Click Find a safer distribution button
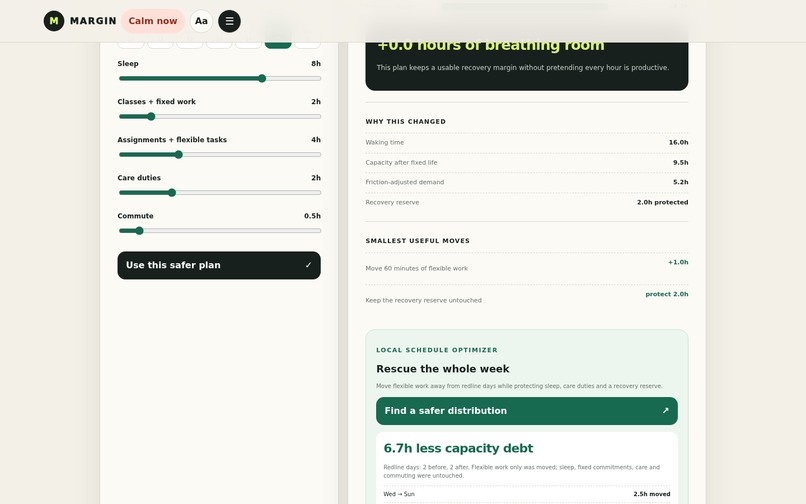The height and width of the screenshot is (504, 806). (x=527, y=411)
